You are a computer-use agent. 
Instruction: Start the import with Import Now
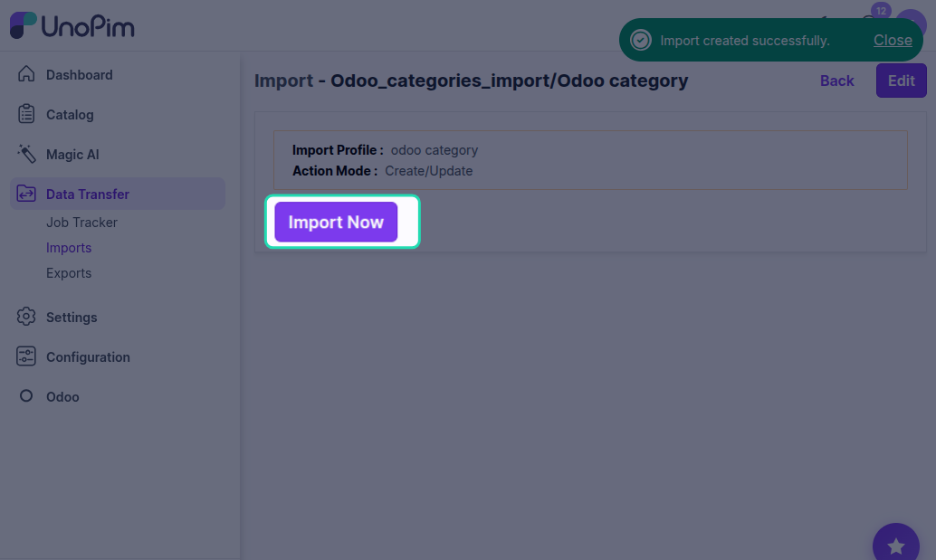click(x=336, y=222)
